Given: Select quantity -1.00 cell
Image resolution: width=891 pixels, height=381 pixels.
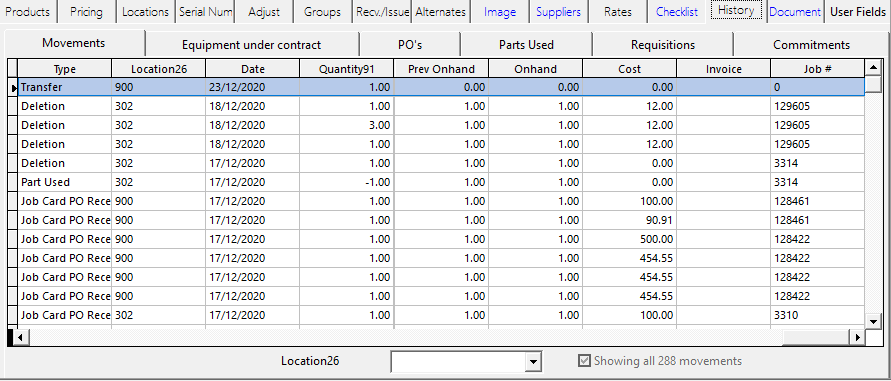Looking at the screenshot, I should click(347, 182).
